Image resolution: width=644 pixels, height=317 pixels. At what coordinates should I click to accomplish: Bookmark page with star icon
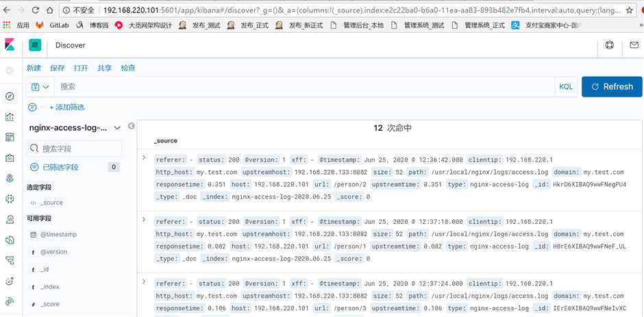[629, 10]
